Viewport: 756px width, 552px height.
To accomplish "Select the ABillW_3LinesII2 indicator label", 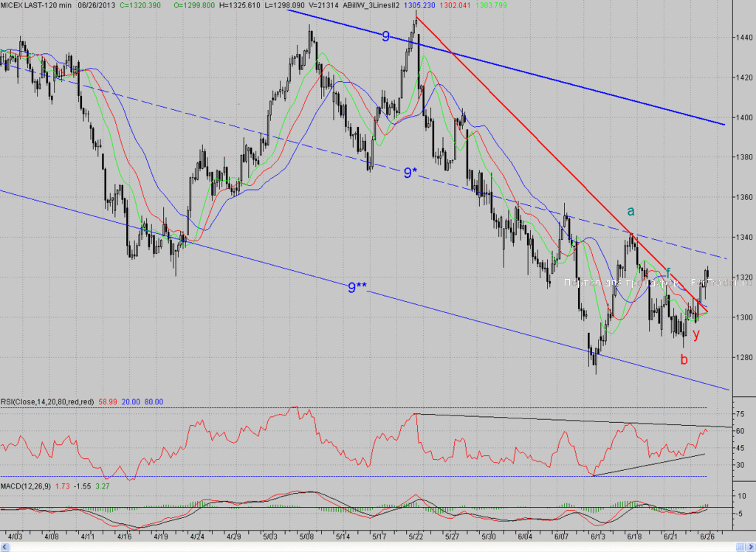I will [371, 5].
